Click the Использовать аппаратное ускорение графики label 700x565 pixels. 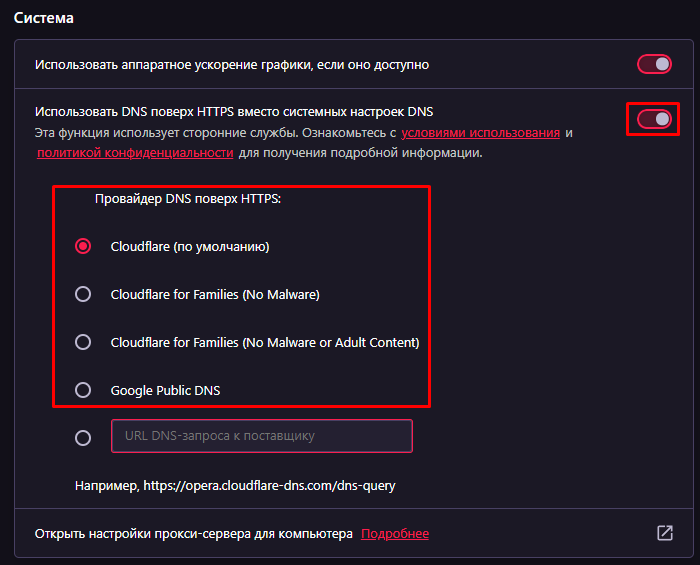click(232, 65)
